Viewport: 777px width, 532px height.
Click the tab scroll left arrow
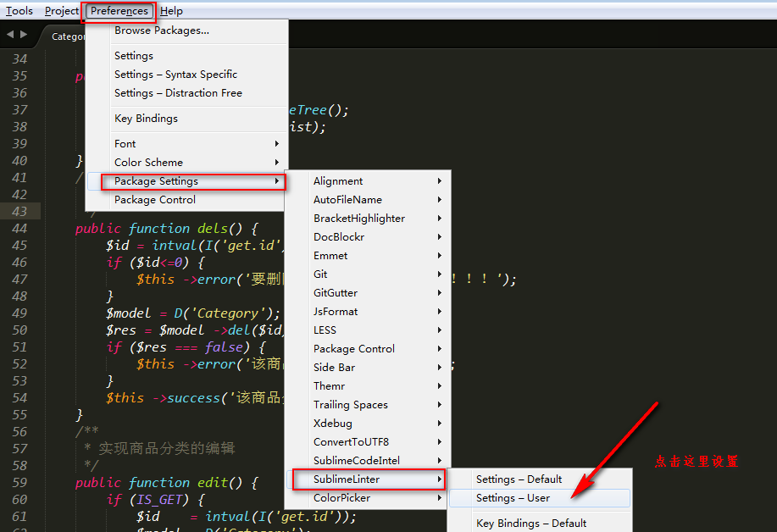pyautogui.click(x=10, y=35)
